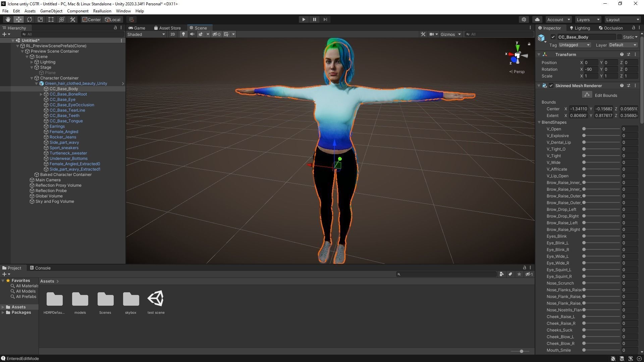
Task: Enable the Static checkbox
Action: (619, 37)
